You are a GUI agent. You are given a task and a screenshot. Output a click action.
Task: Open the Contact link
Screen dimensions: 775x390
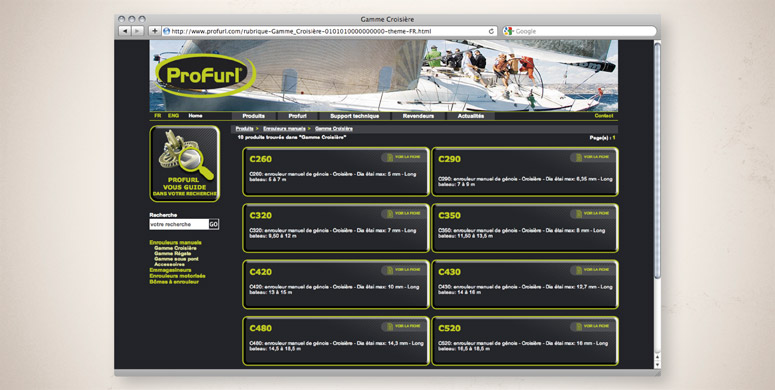pos(604,116)
